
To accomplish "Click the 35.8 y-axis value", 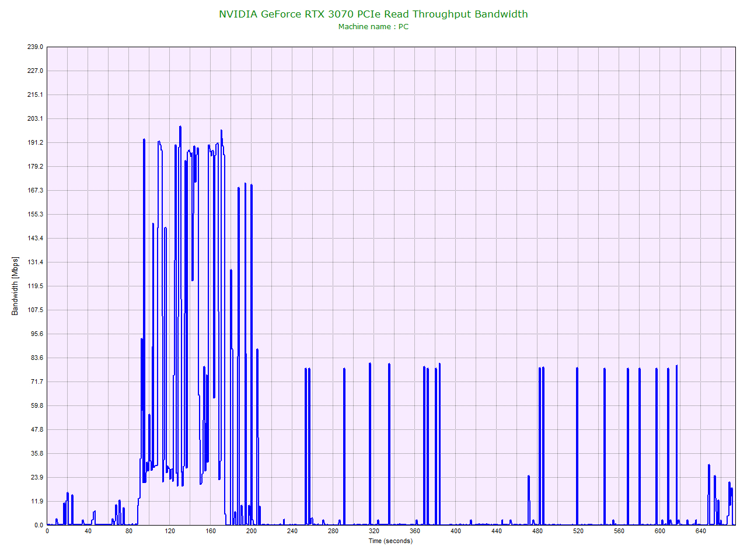I will click(37, 453).
